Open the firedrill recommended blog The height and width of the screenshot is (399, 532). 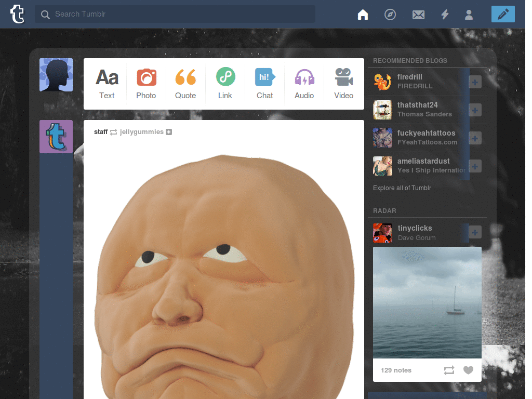(410, 77)
